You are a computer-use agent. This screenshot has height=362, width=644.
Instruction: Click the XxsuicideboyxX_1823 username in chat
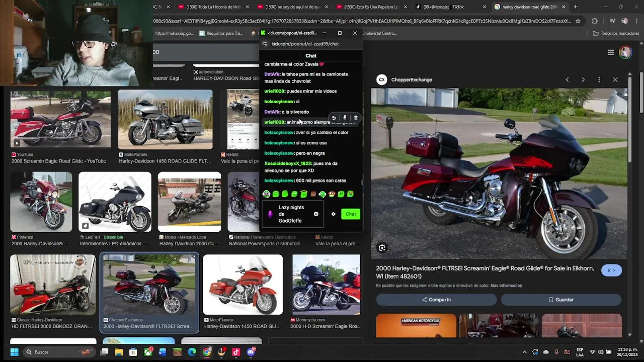pos(288,163)
